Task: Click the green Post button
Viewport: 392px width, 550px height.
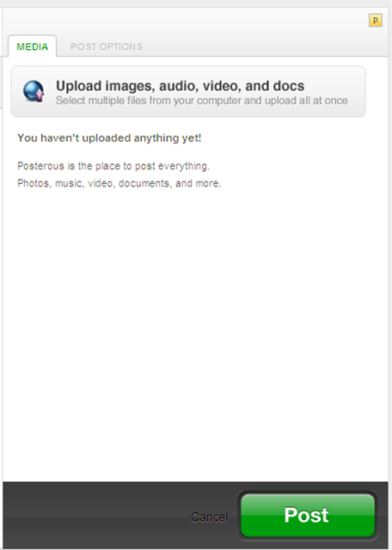Action: [308, 515]
